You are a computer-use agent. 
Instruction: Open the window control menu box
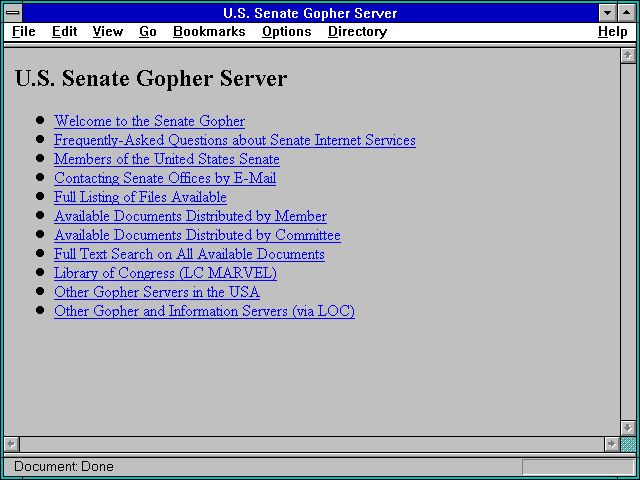[x=13, y=13]
